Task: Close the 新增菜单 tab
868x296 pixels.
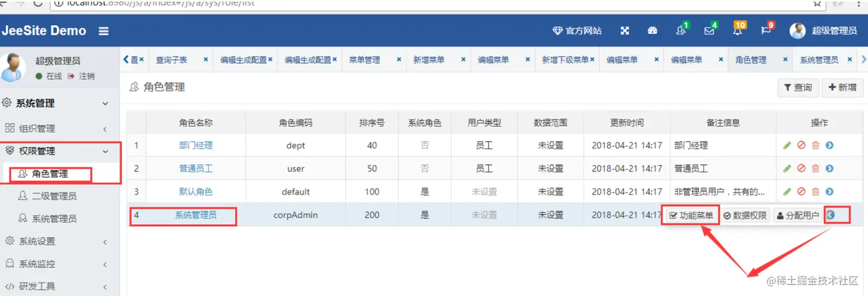Action: pos(463,59)
